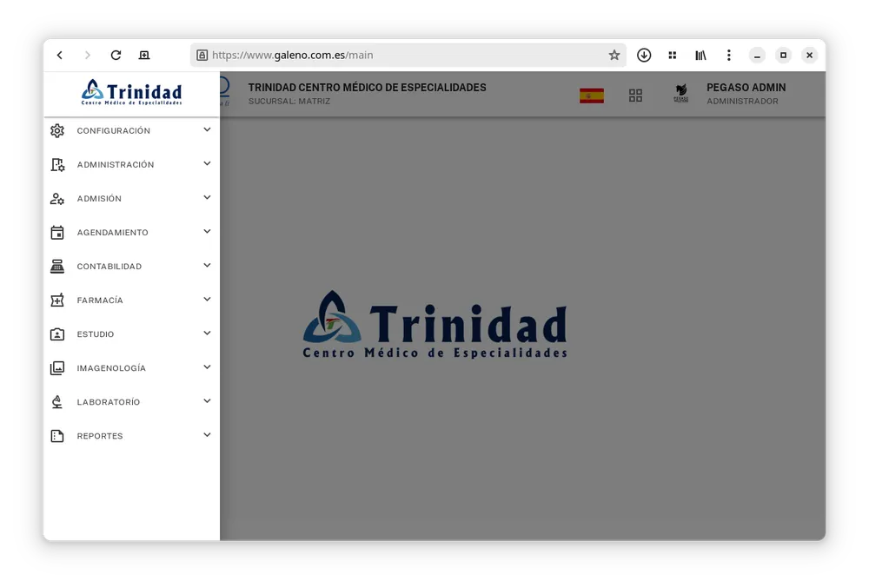The height and width of the screenshot is (588, 869).
Task: Click the SUCURSAL: MATRIZ text
Action: (289, 101)
